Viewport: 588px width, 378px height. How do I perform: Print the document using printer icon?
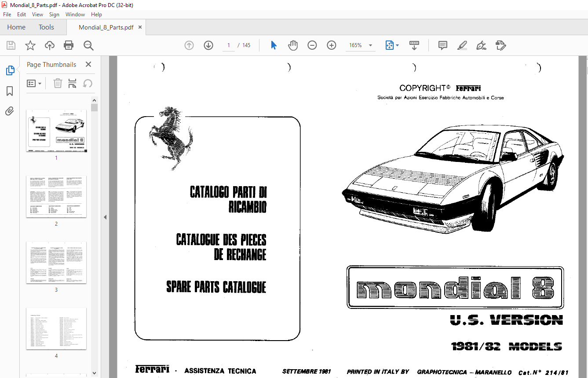click(x=69, y=45)
